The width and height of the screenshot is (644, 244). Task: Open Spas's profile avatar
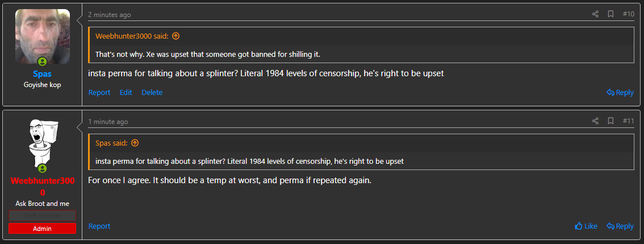coord(42,35)
